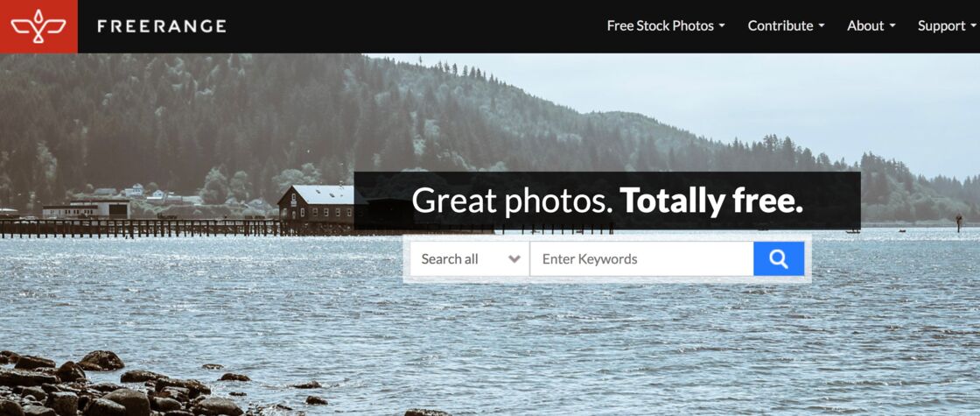
Task: Click the blue magnifying glass search button
Action: [x=779, y=259]
